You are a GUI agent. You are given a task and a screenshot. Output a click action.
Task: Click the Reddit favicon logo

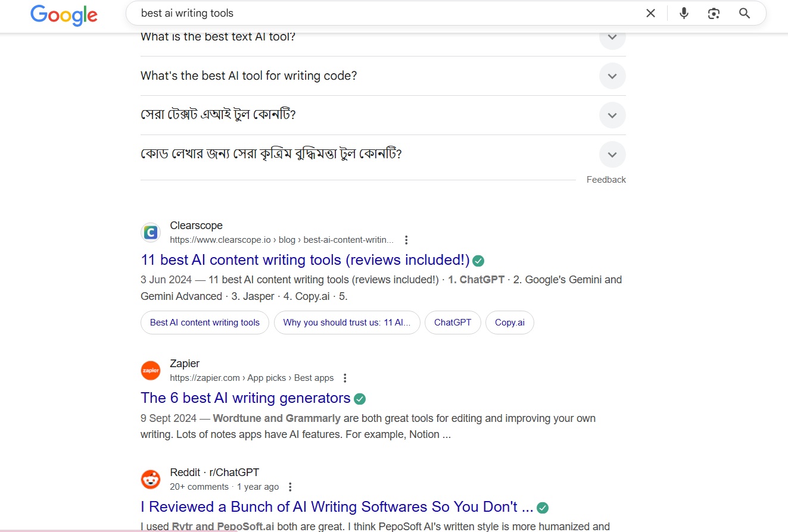click(151, 479)
